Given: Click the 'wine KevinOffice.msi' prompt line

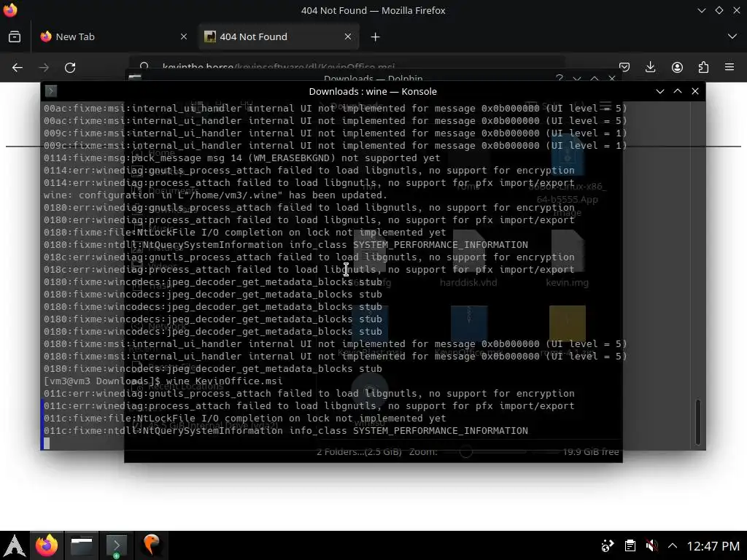Looking at the screenshot, I should (x=163, y=381).
